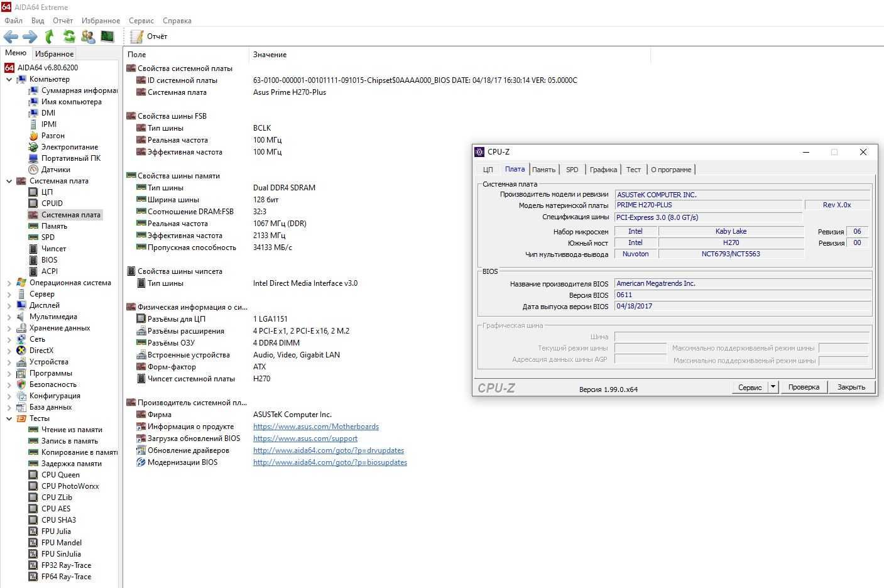The image size is (884, 588).
Task: Click the Поле column header
Action: tap(186, 55)
